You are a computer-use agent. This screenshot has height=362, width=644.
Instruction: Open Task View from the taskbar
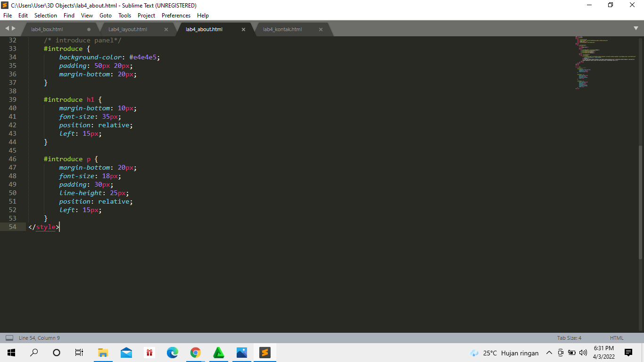coord(79,352)
